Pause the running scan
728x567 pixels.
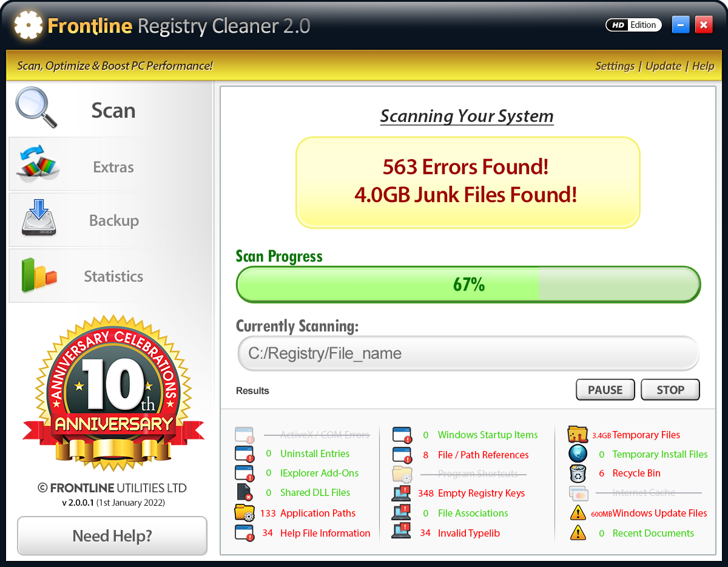tap(605, 390)
